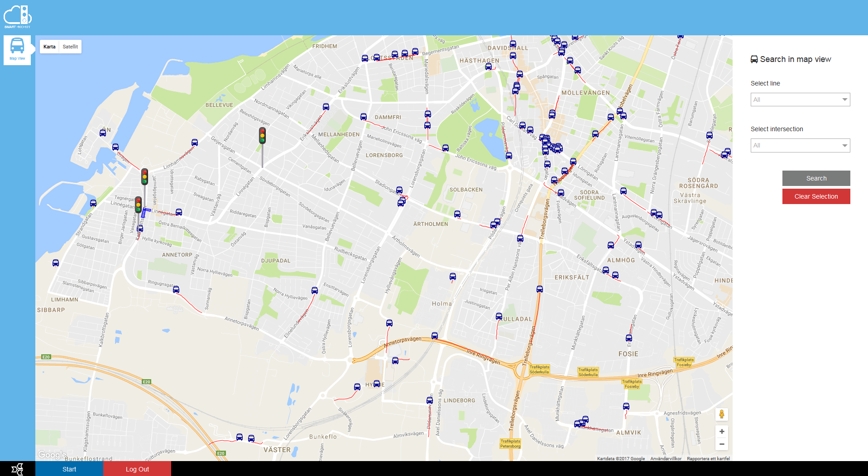Viewport: 868px width, 476px height.
Task: Click the traffic light on Limhamnsvägen
Action: [x=144, y=176]
